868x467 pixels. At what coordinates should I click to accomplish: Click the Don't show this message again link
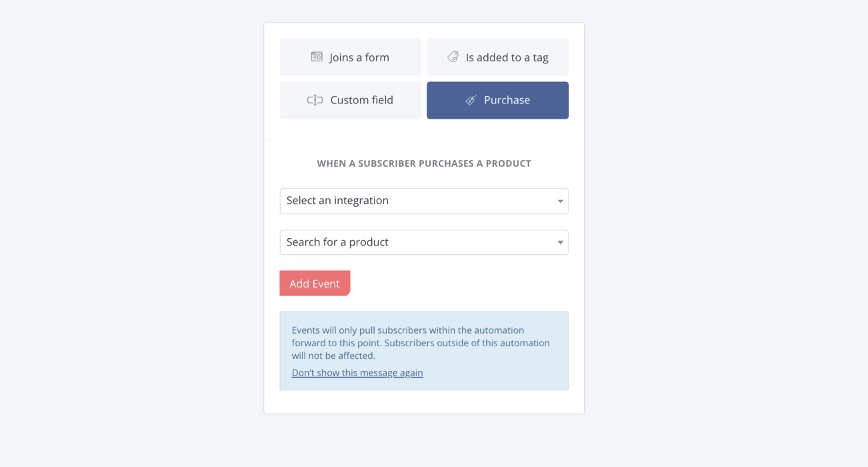coord(357,373)
